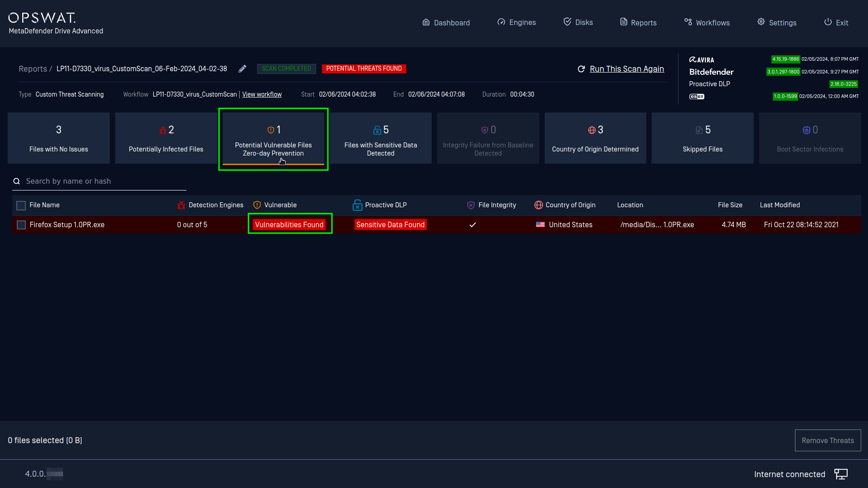
Task: Click Run This Scan Again link
Action: (x=627, y=69)
